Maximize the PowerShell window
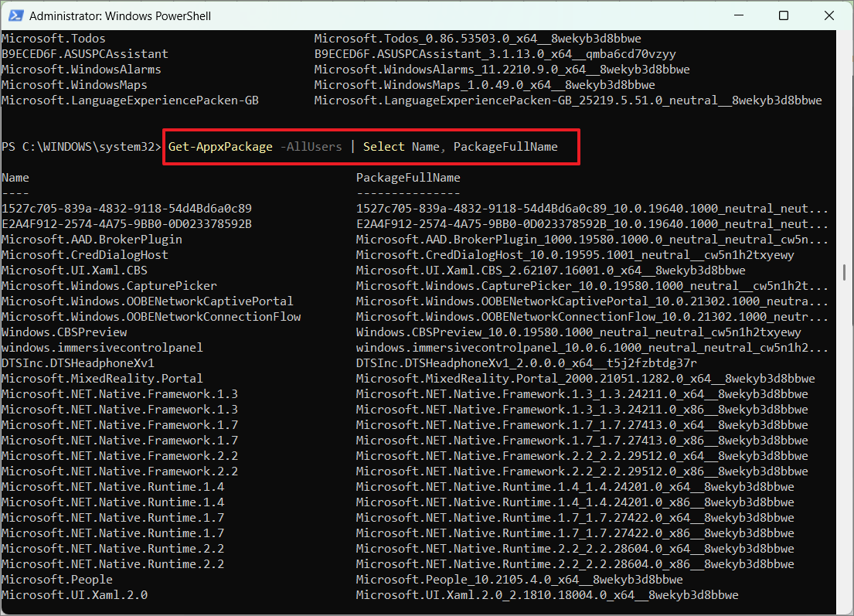Image resolution: width=854 pixels, height=616 pixels. (x=783, y=15)
